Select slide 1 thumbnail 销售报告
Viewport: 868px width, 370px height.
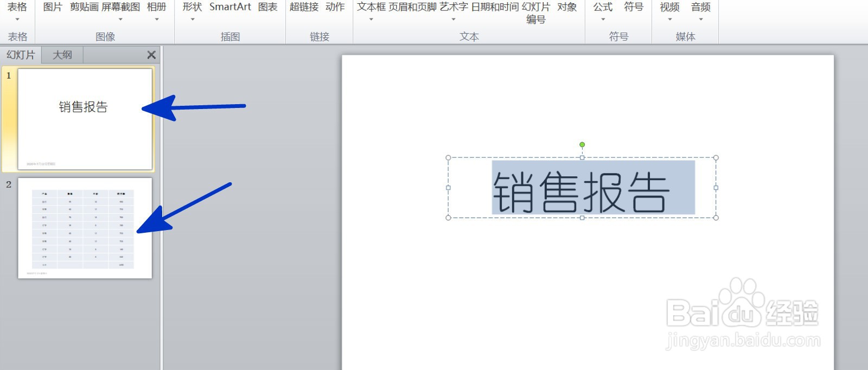point(85,119)
